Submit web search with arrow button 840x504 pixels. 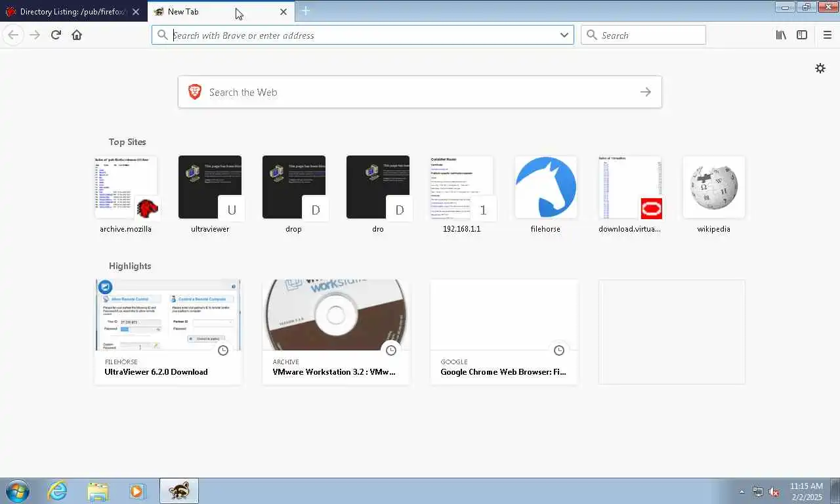point(646,92)
